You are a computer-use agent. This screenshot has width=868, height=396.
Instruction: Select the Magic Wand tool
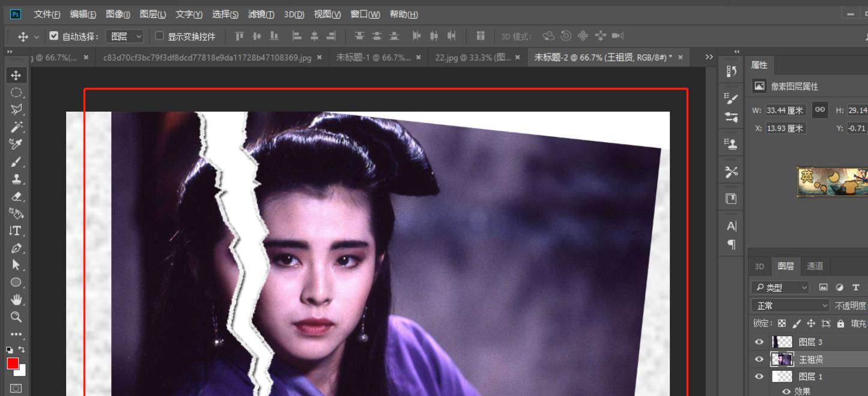click(16, 127)
